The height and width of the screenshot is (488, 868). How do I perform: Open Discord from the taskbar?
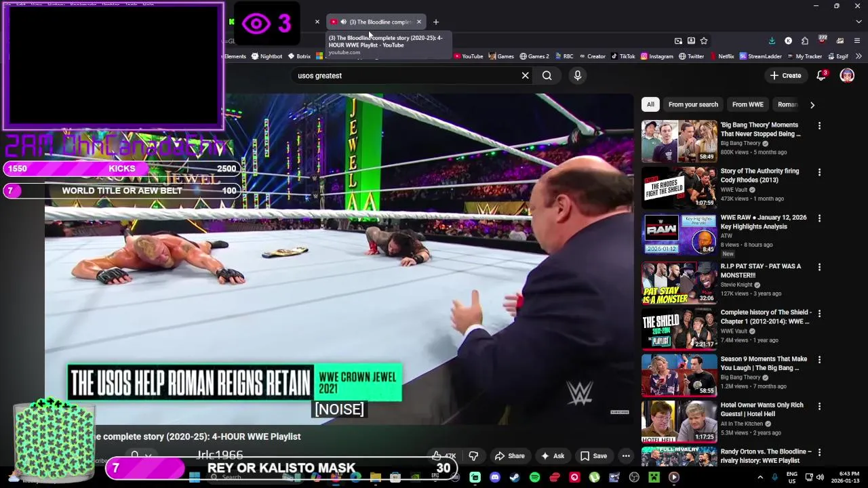[495, 477]
